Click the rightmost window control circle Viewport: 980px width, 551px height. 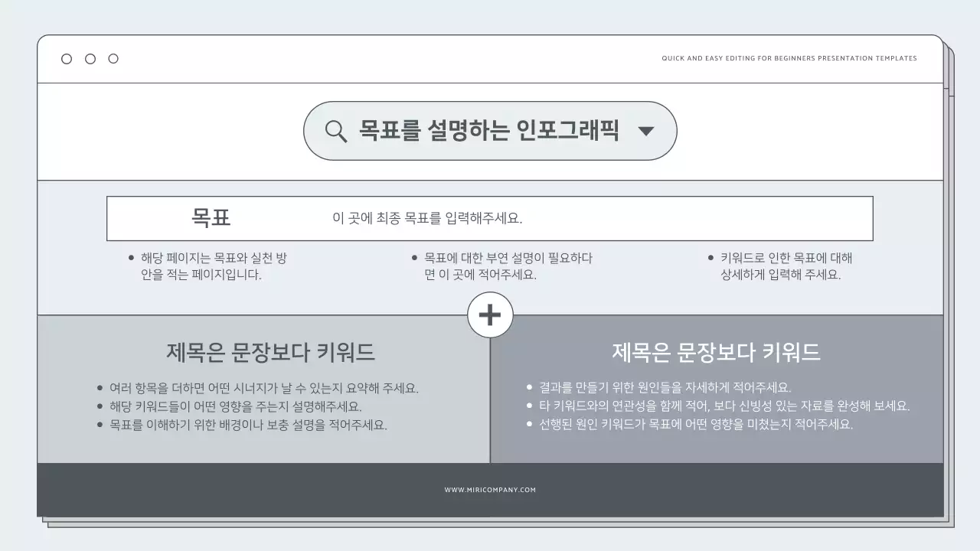pyautogui.click(x=113, y=58)
